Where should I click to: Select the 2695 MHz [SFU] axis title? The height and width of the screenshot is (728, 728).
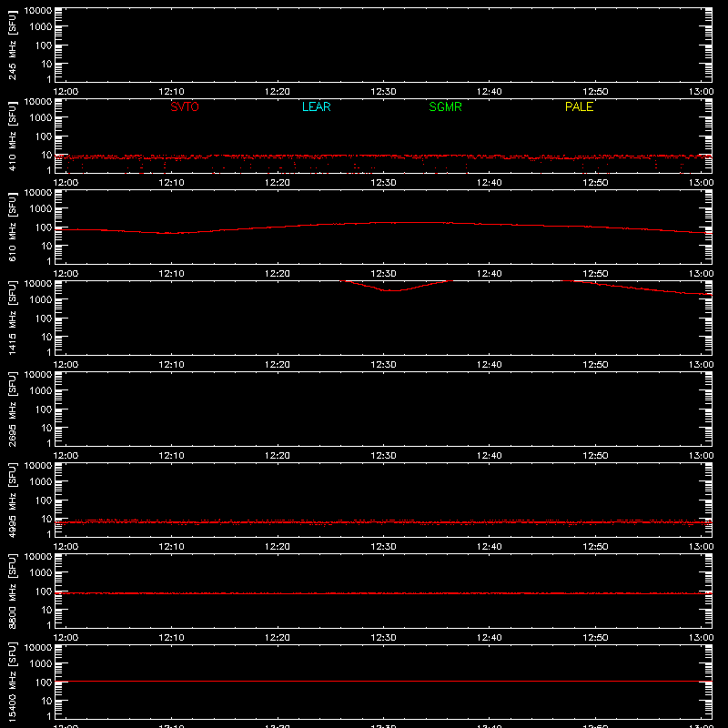(x=12, y=409)
